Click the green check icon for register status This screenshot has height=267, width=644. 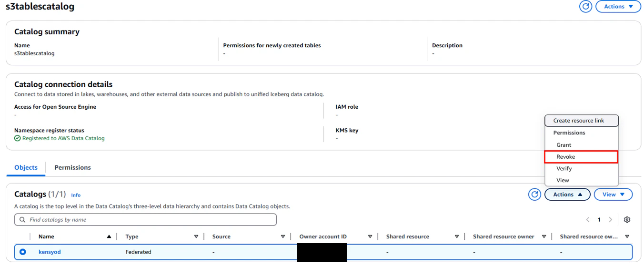pos(18,138)
